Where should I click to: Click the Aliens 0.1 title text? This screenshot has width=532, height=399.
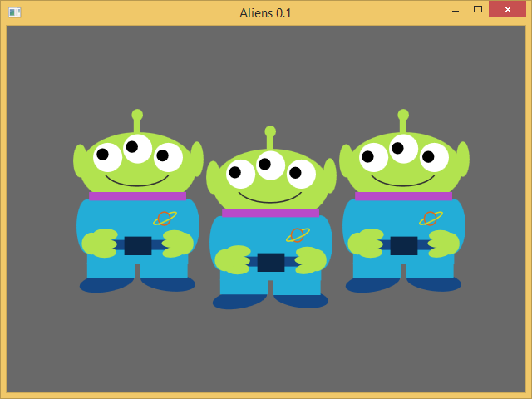click(265, 13)
